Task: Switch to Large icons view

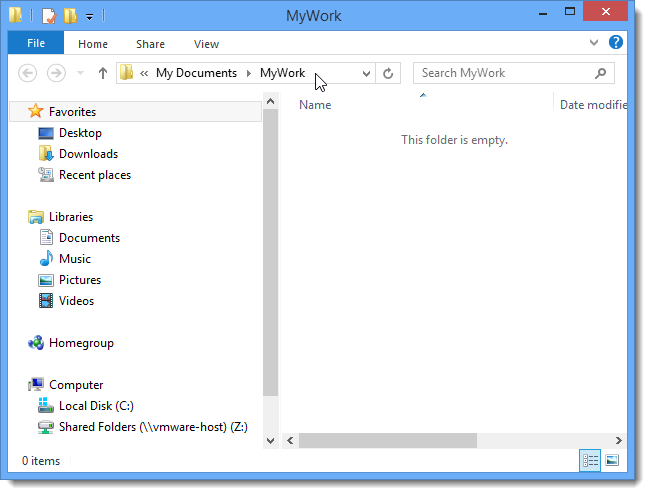Action: coord(612,461)
